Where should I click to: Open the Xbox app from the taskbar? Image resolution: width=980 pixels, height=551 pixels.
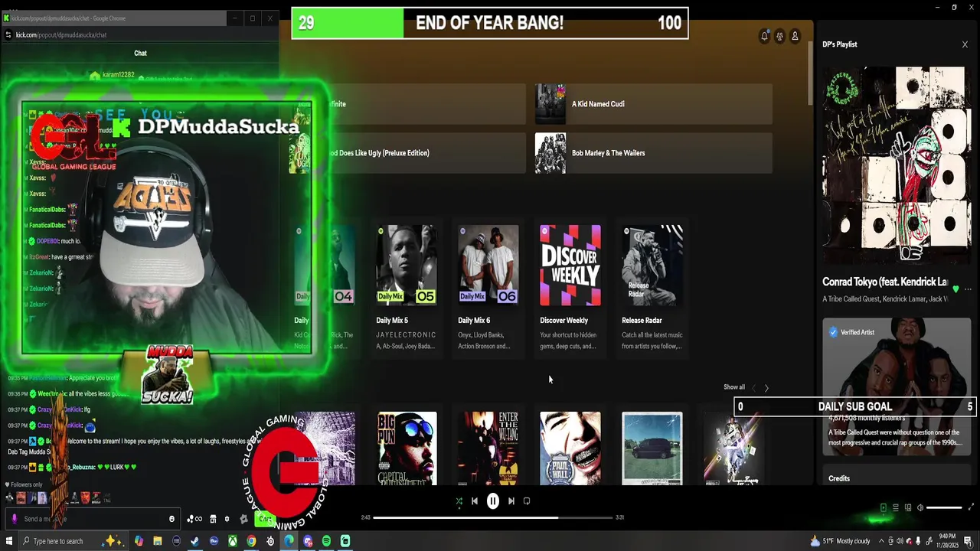click(x=232, y=541)
